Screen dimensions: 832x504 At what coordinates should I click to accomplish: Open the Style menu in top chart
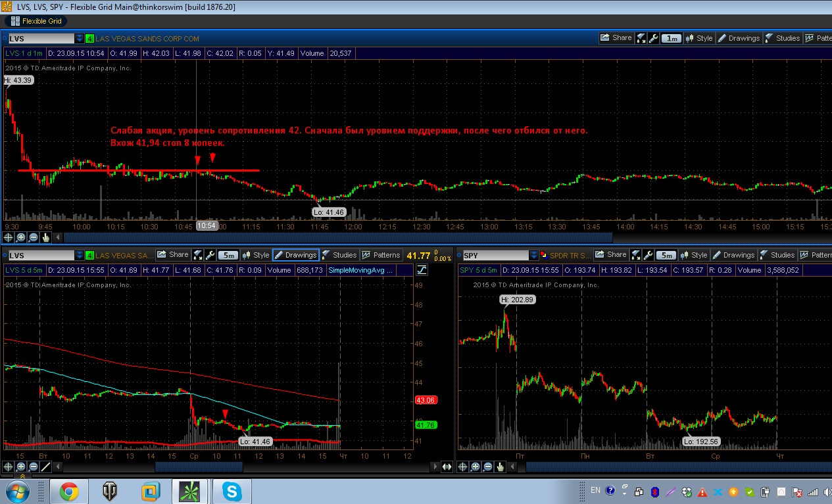pyautogui.click(x=698, y=38)
